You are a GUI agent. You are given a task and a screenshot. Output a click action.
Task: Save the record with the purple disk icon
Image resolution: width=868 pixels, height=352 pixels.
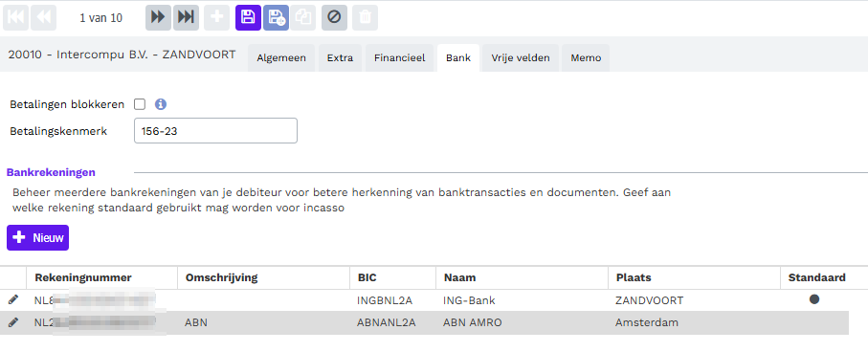pos(248,18)
